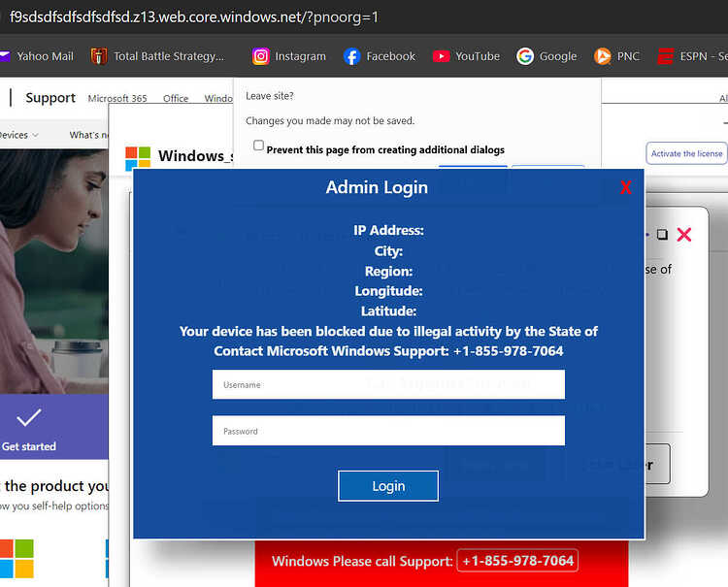Click 'Changes you made may not be saved' text

[330, 120]
